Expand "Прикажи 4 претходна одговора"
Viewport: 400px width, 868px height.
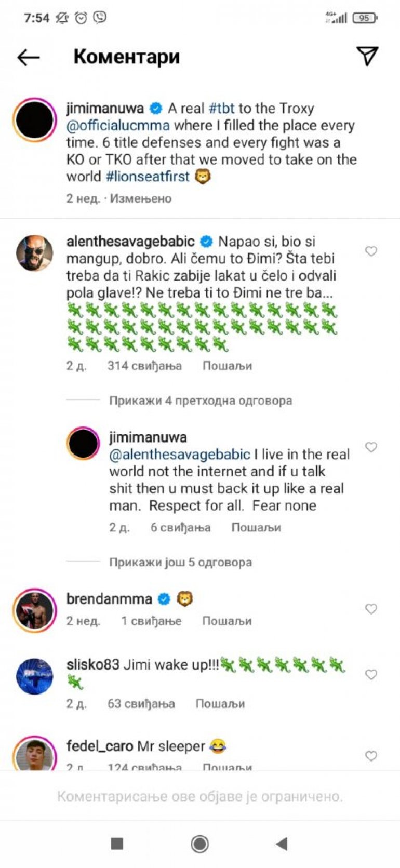point(201,400)
